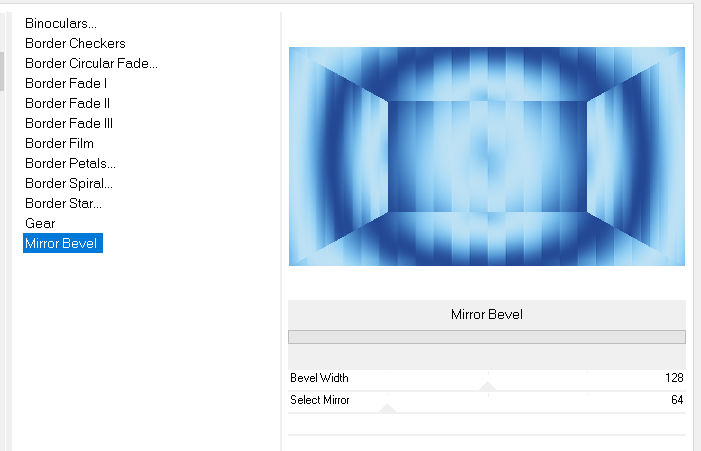Pick Border Petals... from the list
Image resolution: width=701 pixels, height=451 pixels.
pos(70,163)
